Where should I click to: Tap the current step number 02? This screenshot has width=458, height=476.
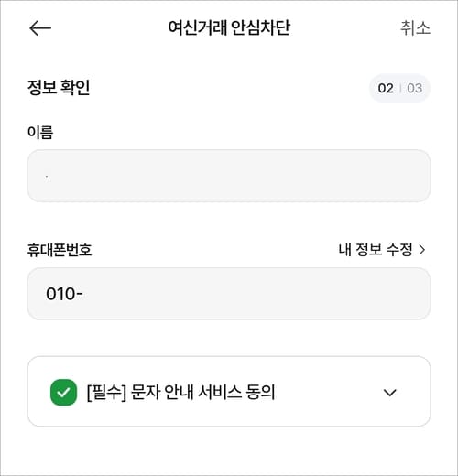coord(386,89)
